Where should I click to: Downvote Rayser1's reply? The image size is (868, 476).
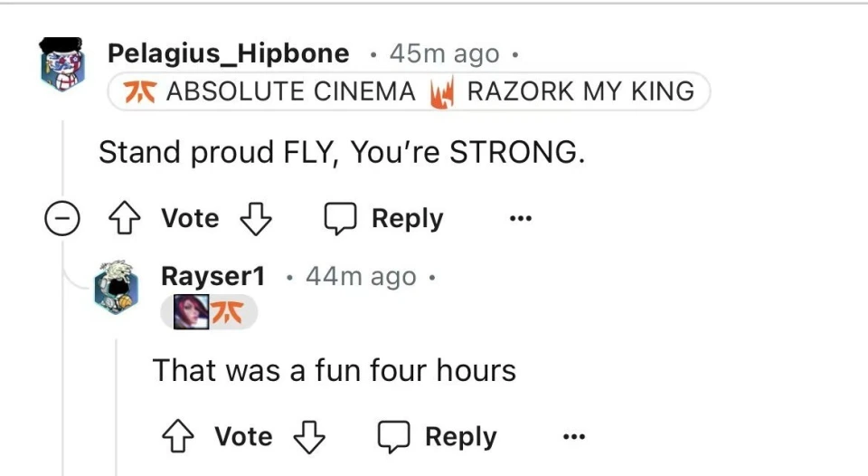(307, 437)
